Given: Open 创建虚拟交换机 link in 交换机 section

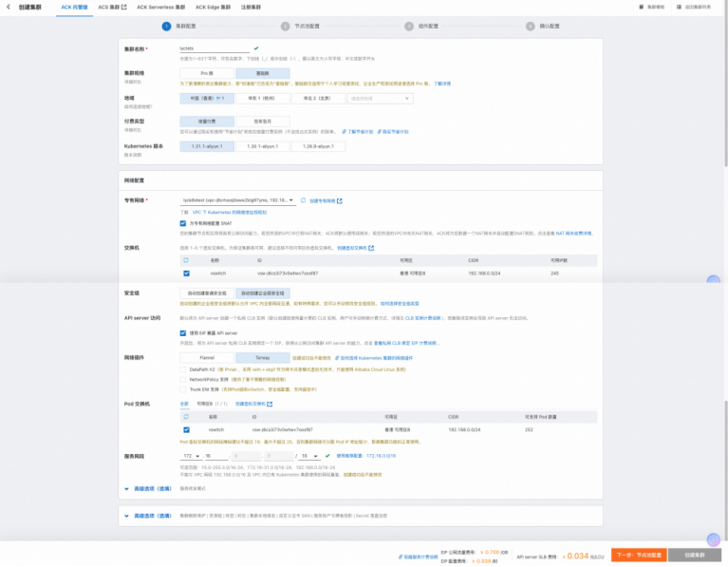Looking at the screenshot, I should pos(355,248).
